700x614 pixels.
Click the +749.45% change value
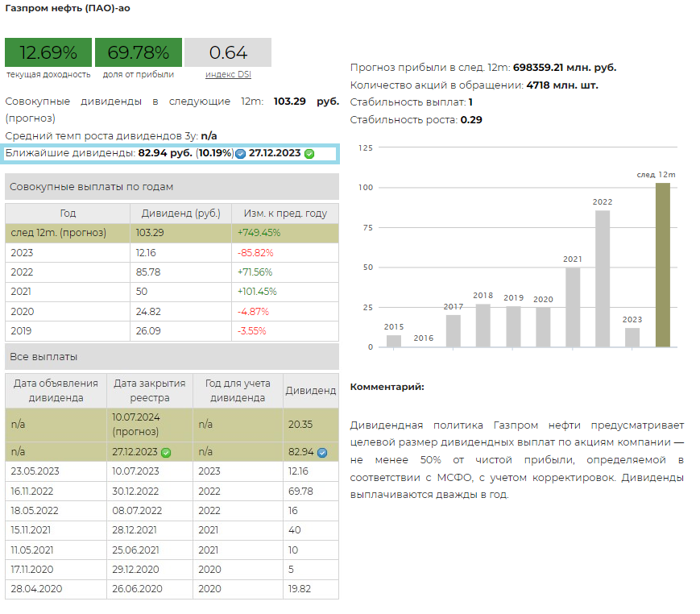(x=259, y=232)
